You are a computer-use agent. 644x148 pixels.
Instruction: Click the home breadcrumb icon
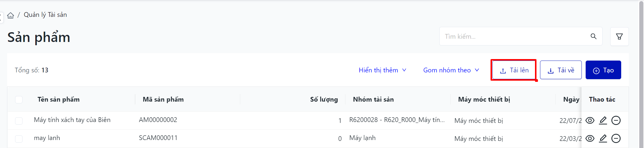click(11, 15)
